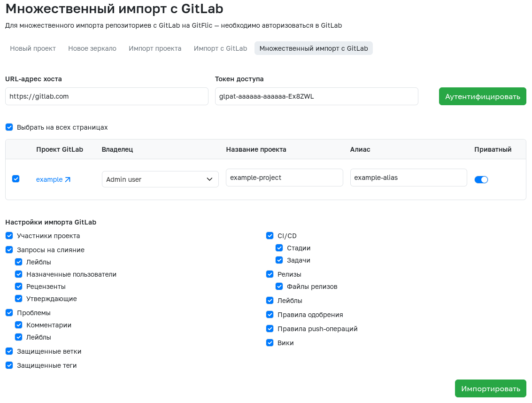Click the Аутентифицировать button

[x=483, y=96]
